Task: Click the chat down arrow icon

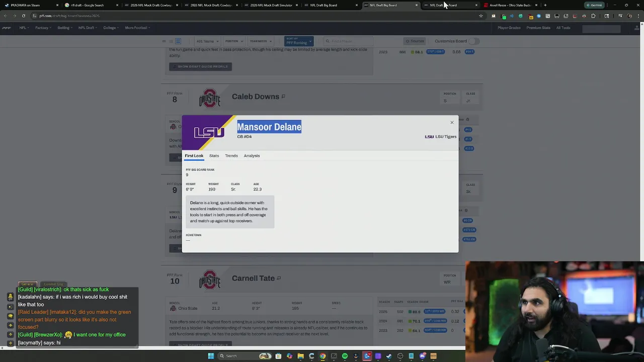Action: point(10,334)
